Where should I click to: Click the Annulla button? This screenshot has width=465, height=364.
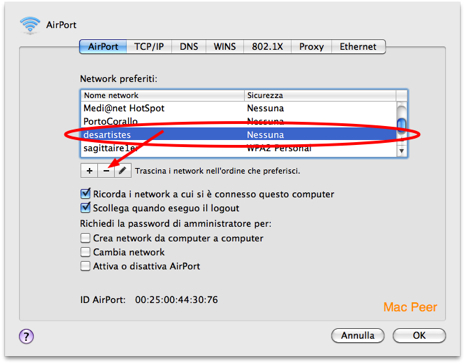coord(358,335)
